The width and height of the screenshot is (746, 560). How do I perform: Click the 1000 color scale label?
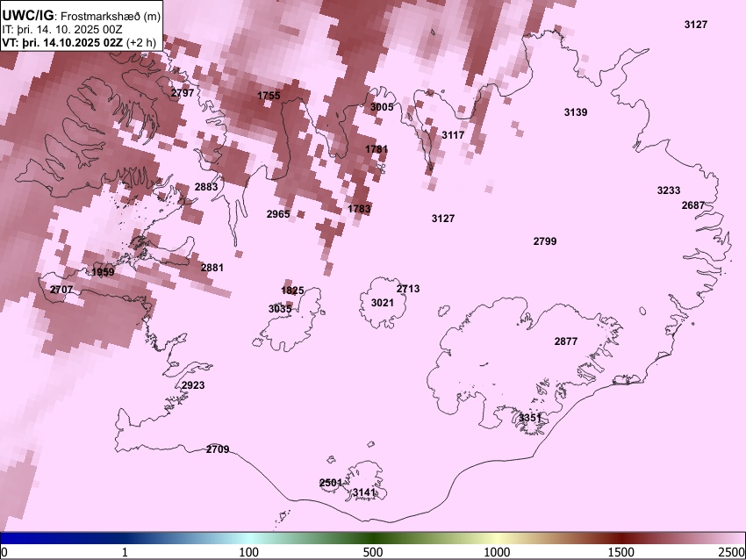[x=497, y=552]
